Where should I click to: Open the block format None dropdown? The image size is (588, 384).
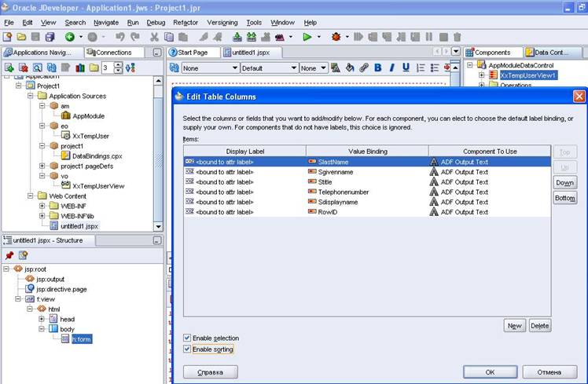coord(211,68)
